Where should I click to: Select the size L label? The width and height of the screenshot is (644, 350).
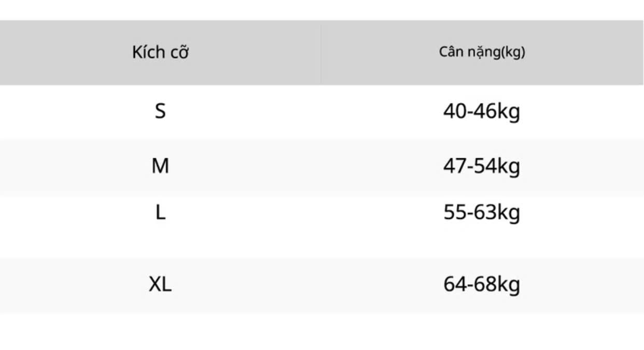160,212
